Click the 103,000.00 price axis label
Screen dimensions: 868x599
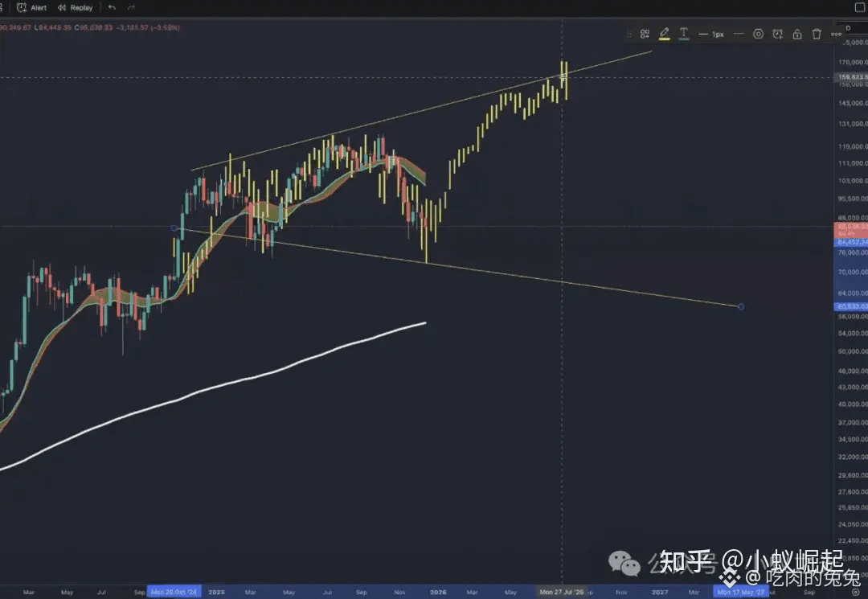point(853,180)
